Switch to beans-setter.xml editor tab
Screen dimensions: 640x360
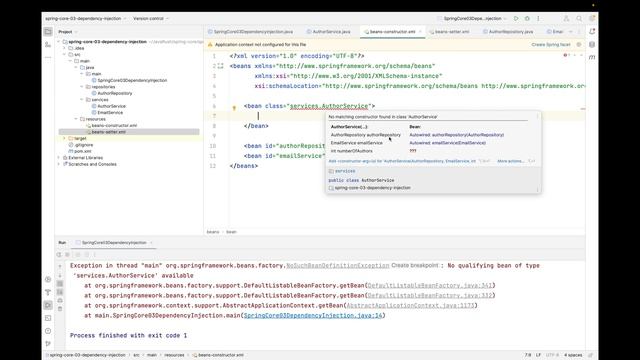[449, 31]
